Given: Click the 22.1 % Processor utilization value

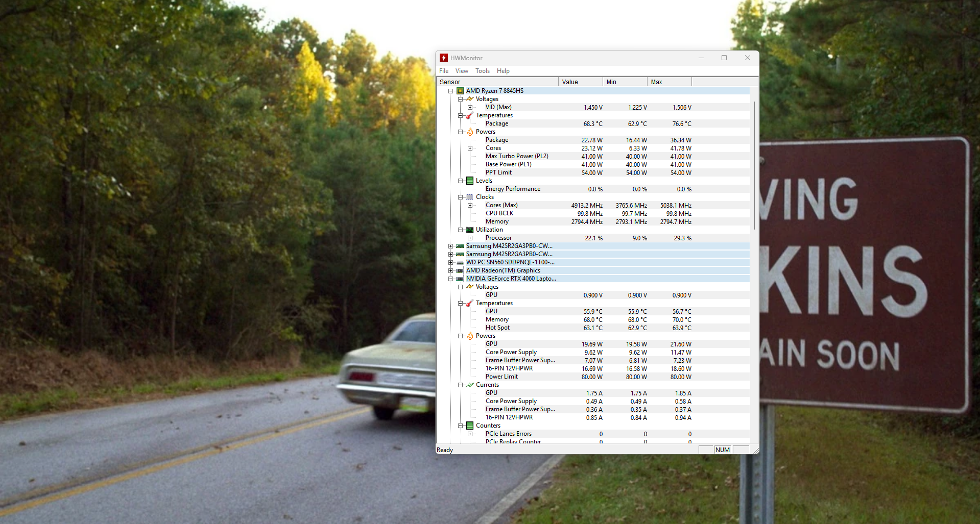Looking at the screenshot, I should 594,238.
